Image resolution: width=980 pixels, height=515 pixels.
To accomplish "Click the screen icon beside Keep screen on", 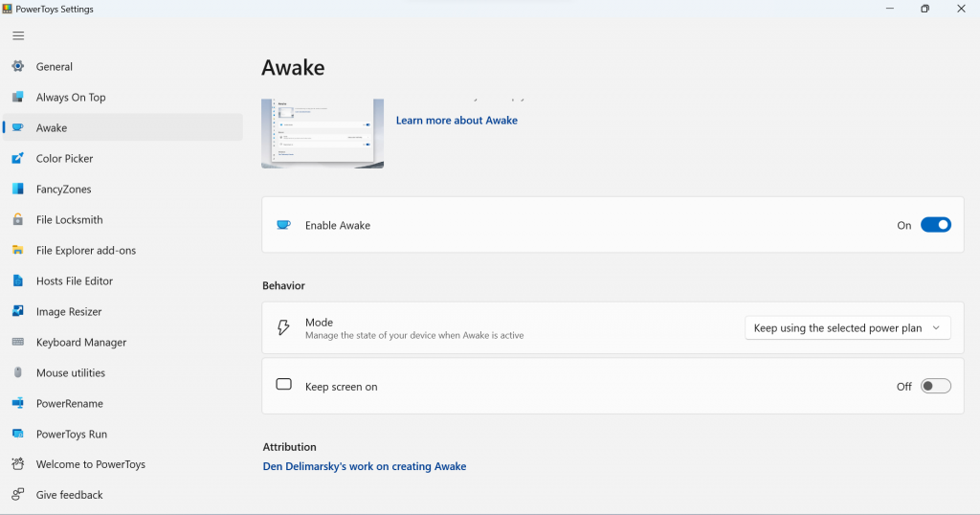I will click(283, 385).
